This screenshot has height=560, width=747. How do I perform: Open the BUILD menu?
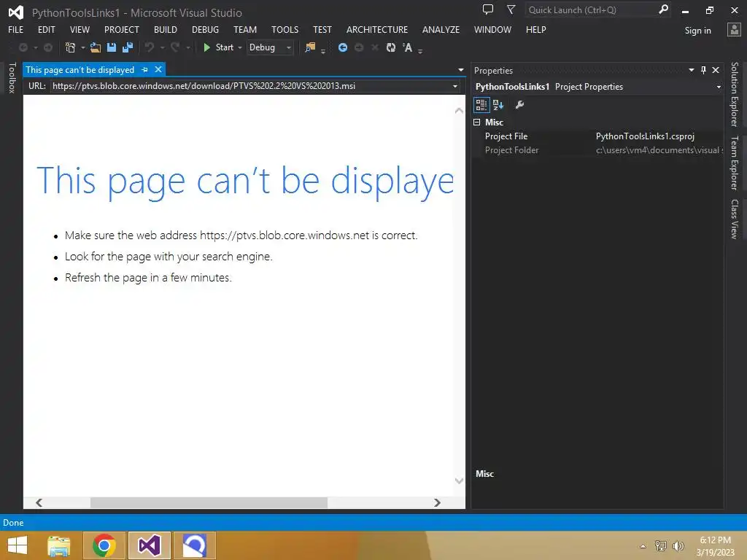[x=166, y=29]
